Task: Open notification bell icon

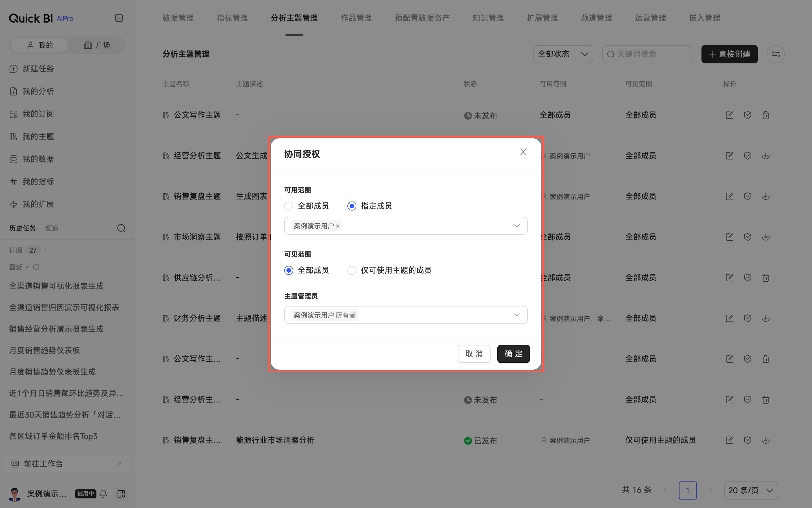Action: (x=103, y=494)
